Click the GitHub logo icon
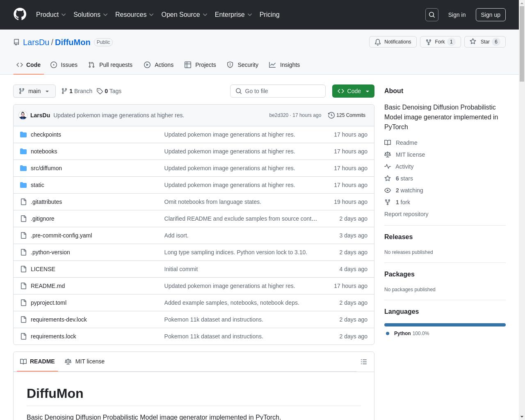This screenshot has width=525, height=420. pyautogui.click(x=20, y=14)
